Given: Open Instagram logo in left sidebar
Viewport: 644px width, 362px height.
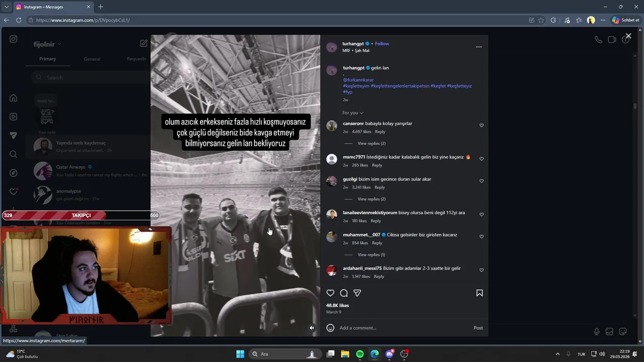Looking at the screenshot, I should 14,39.
